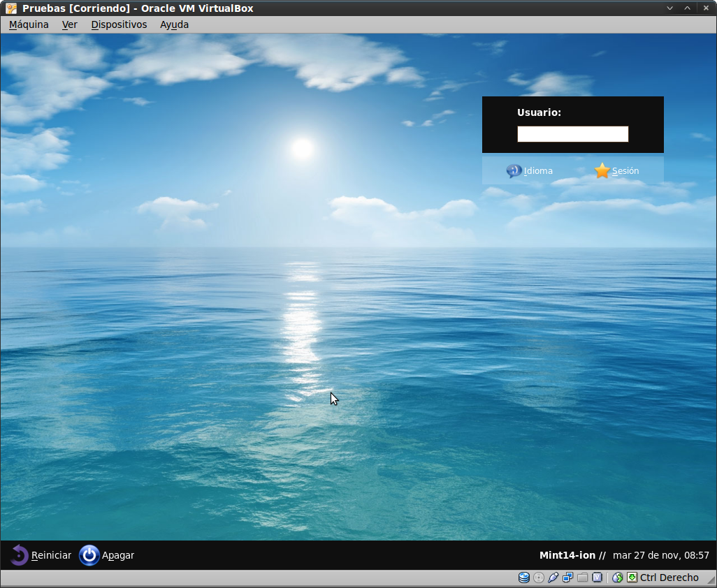Click the optical disc status icon
This screenshot has height=588, width=717.
(539, 578)
